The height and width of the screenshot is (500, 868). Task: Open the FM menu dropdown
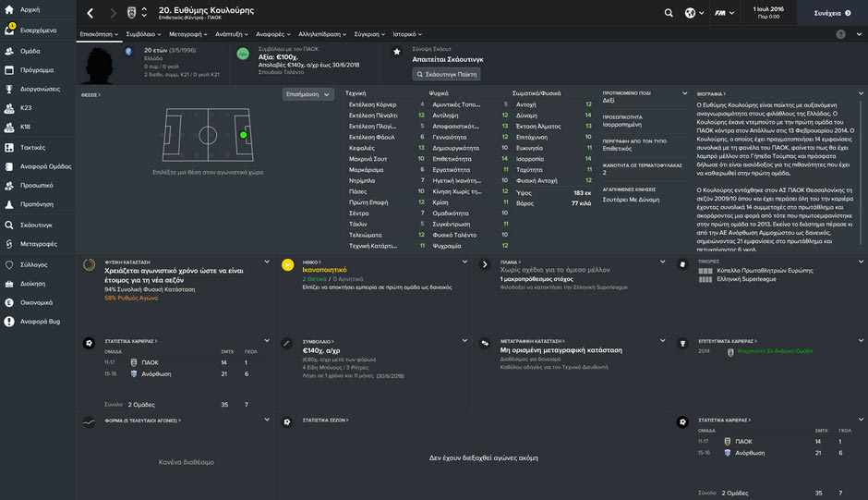pos(729,14)
